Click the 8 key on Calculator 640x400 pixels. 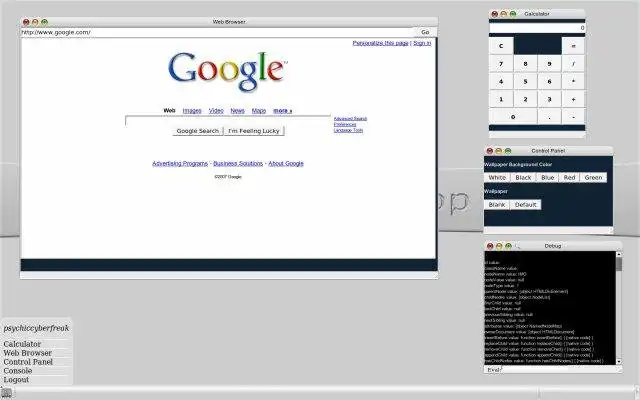point(525,64)
